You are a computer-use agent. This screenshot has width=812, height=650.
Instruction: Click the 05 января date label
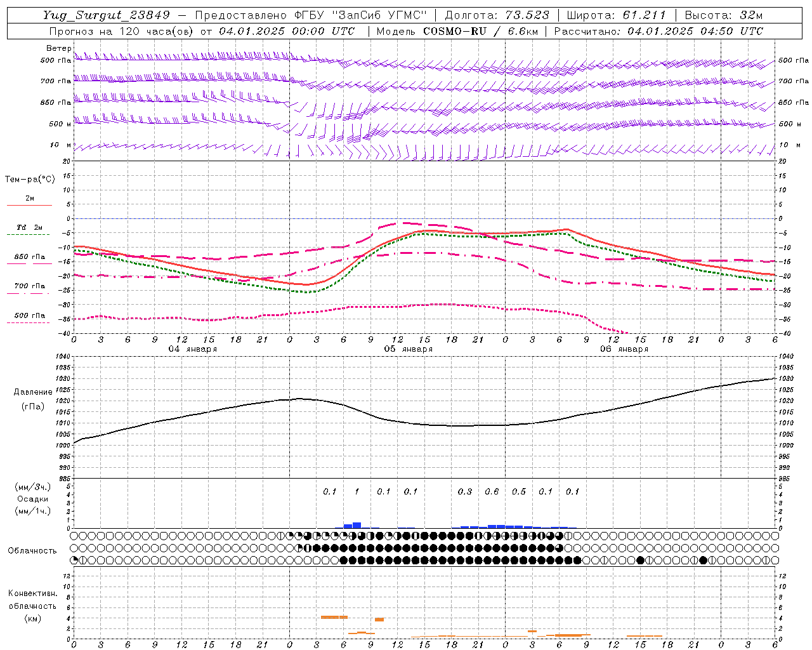point(409,349)
